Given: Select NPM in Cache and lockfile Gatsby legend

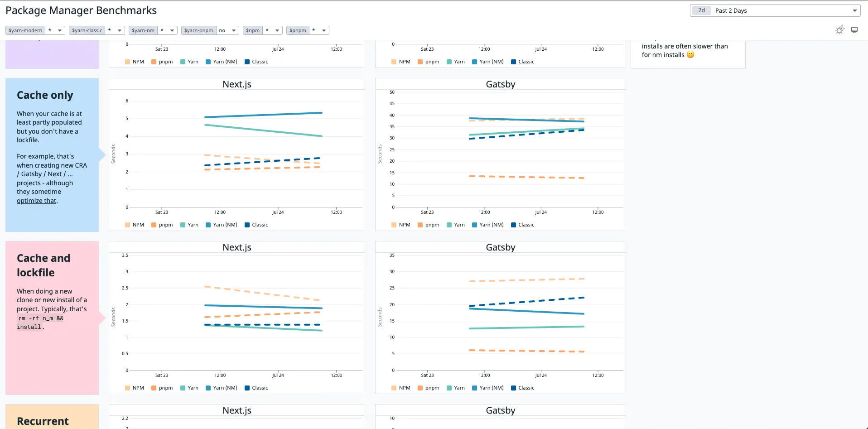Looking at the screenshot, I should [401, 388].
